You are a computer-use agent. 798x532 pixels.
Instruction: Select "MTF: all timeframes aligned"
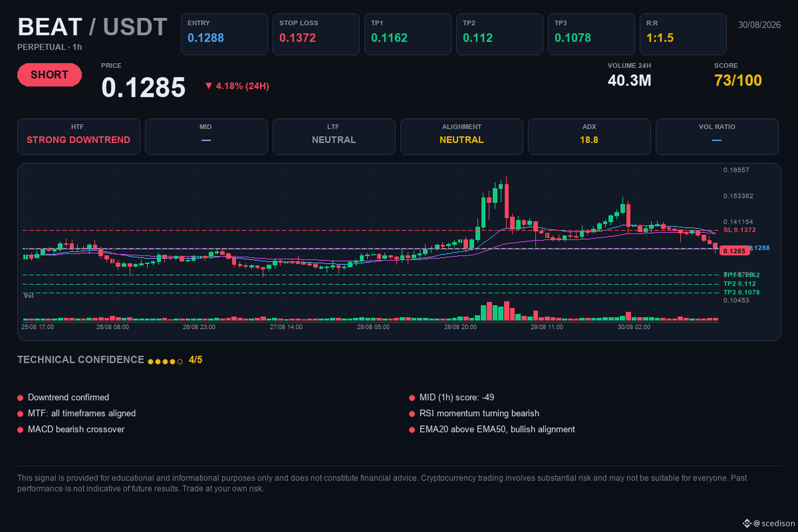82,413
